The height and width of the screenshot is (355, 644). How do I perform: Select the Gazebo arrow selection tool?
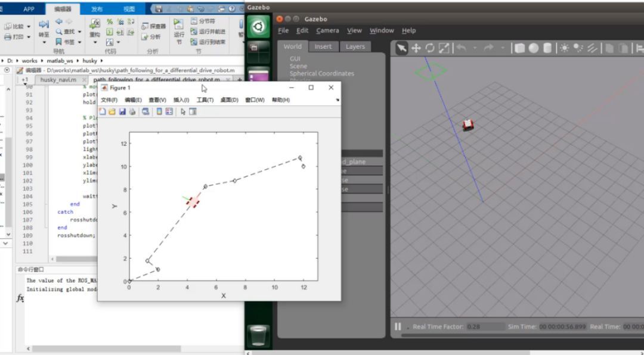(x=402, y=48)
